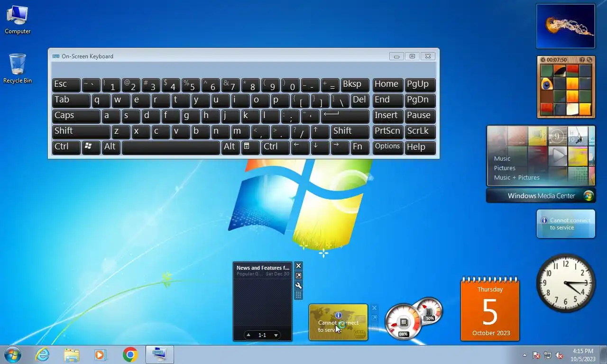Screen dimensions: 607x364
Task: Shuffle the Picture Puzzle with the solve/shuffle icon
Action: (x=589, y=60)
